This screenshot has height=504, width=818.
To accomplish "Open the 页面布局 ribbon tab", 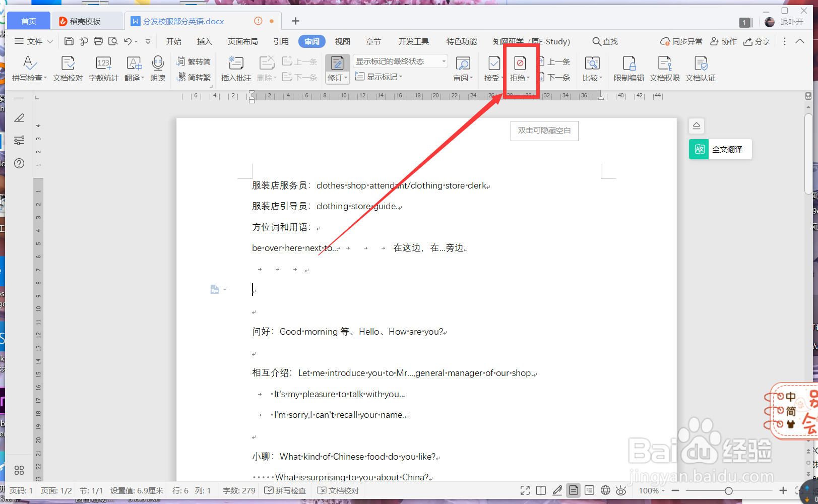I will tap(242, 41).
